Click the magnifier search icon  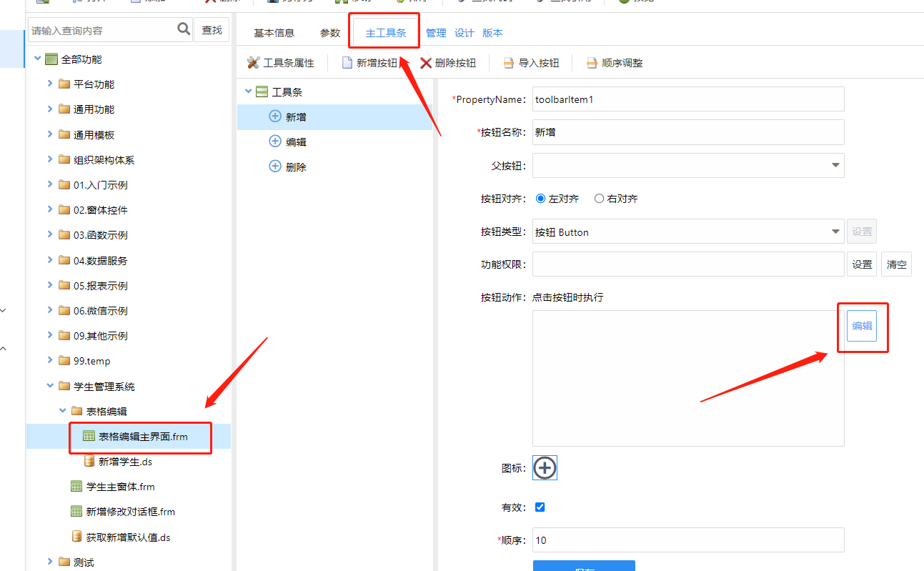(x=184, y=29)
